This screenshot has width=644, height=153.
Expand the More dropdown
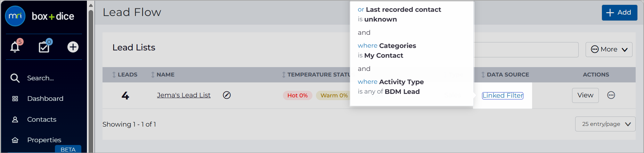[609, 49]
